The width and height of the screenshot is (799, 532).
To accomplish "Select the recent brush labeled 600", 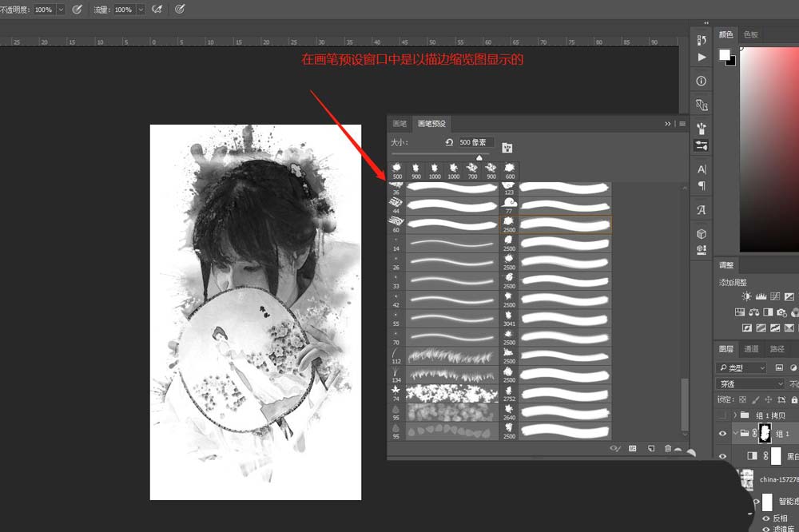I will (x=510, y=171).
